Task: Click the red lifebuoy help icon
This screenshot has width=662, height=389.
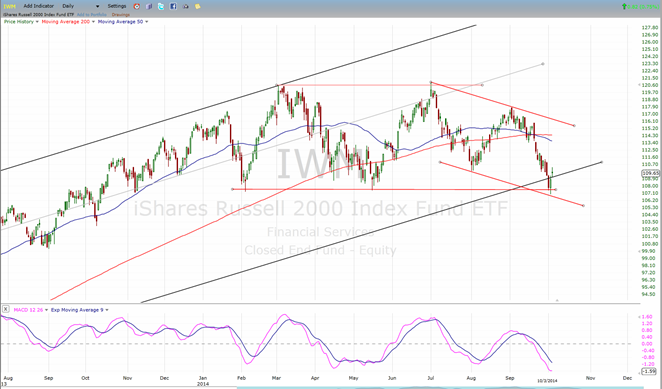Action: (136, 6)
